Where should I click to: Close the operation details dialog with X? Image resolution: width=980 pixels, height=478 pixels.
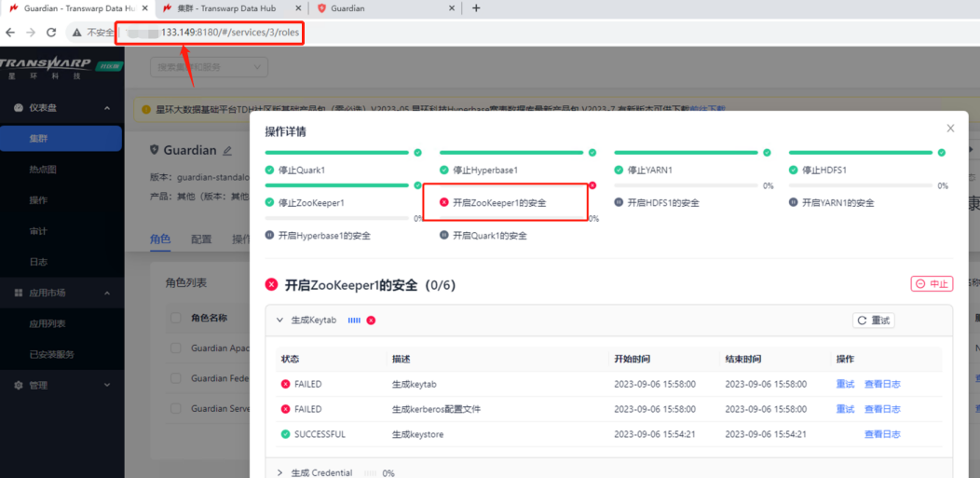tap(950, 128)
